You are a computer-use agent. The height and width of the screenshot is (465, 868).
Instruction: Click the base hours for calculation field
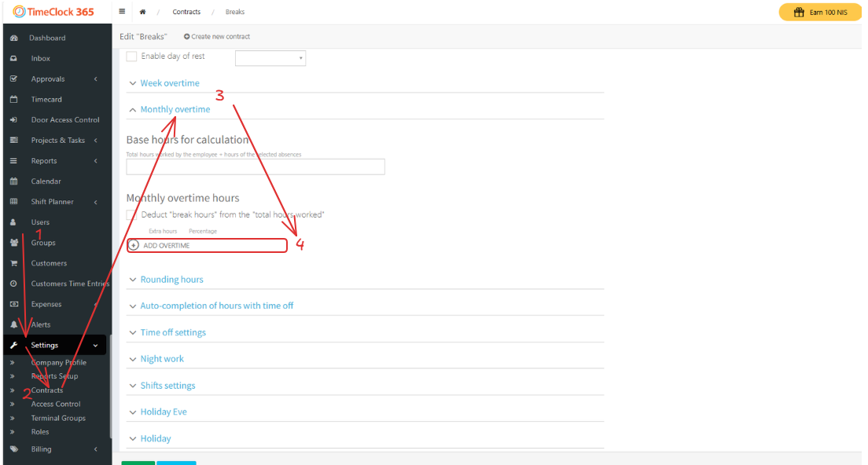tap(256, 167)
